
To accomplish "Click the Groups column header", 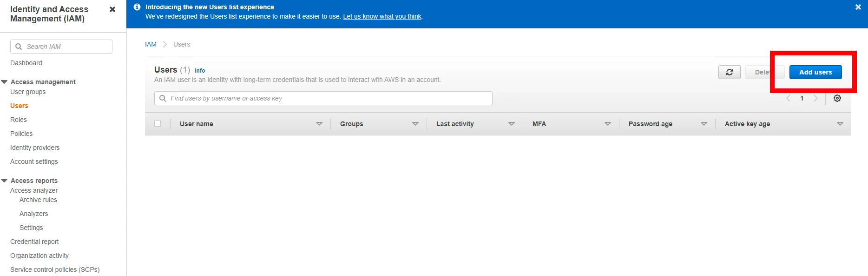I will click(351, 124).
